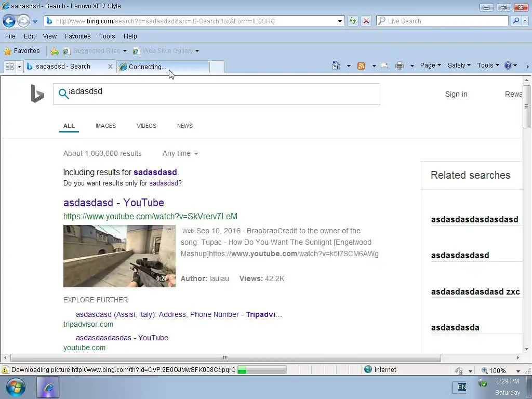Open the Tools menu in menu bar

pos(107,36)
